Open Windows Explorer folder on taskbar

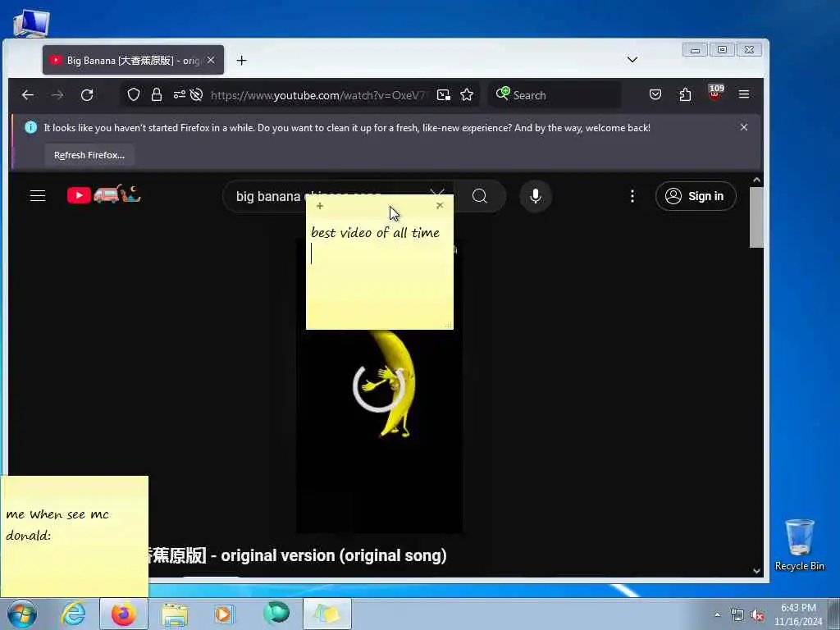pyautogui.click(x=175, y=614)
